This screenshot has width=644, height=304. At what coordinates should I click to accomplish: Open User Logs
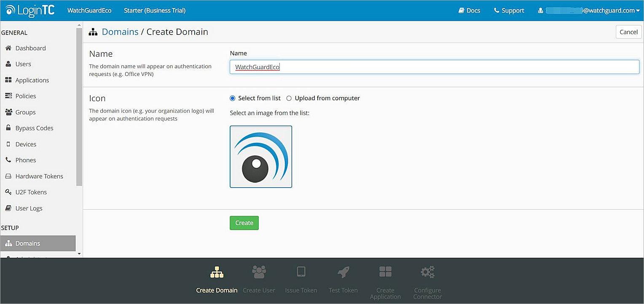click(x=30, y=208)
